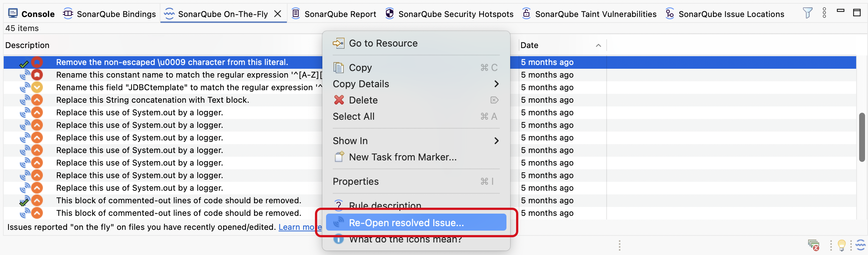Expand the Show In submenu

[x=416, y=141]
